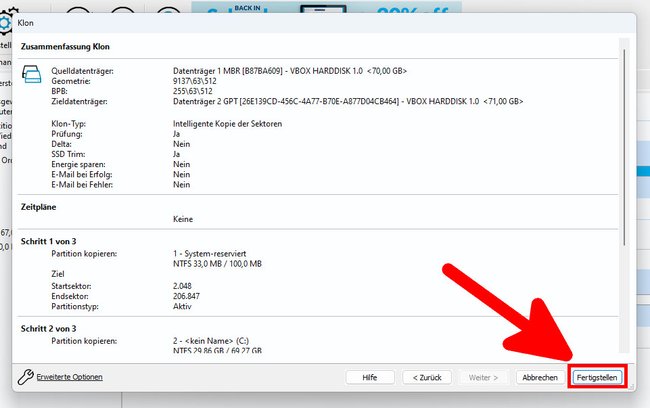Click the Fertigstellen button
The width and height of the screenshot is (650, 408).
(597, 377)
